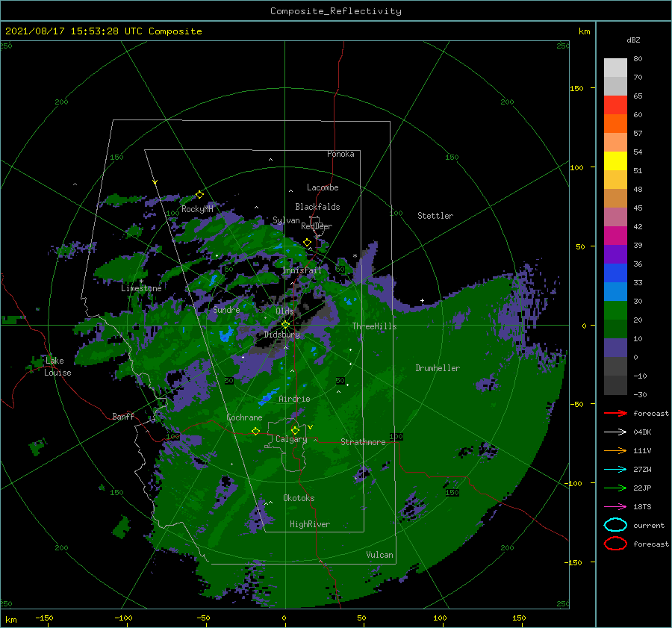This screenshot has height=628, width=672.
Task: Click the white plus marker west of Stettler
Action: (x=422, y=300)
